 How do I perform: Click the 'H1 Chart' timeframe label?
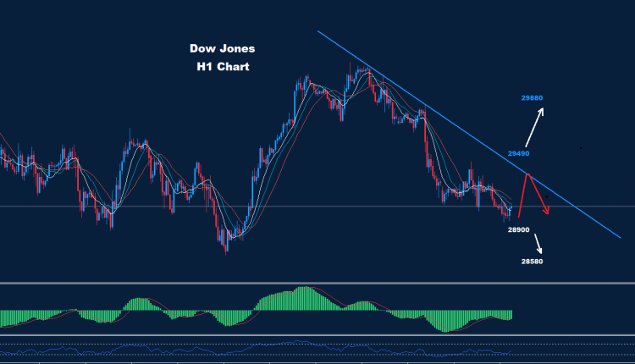tap(223, 67)
